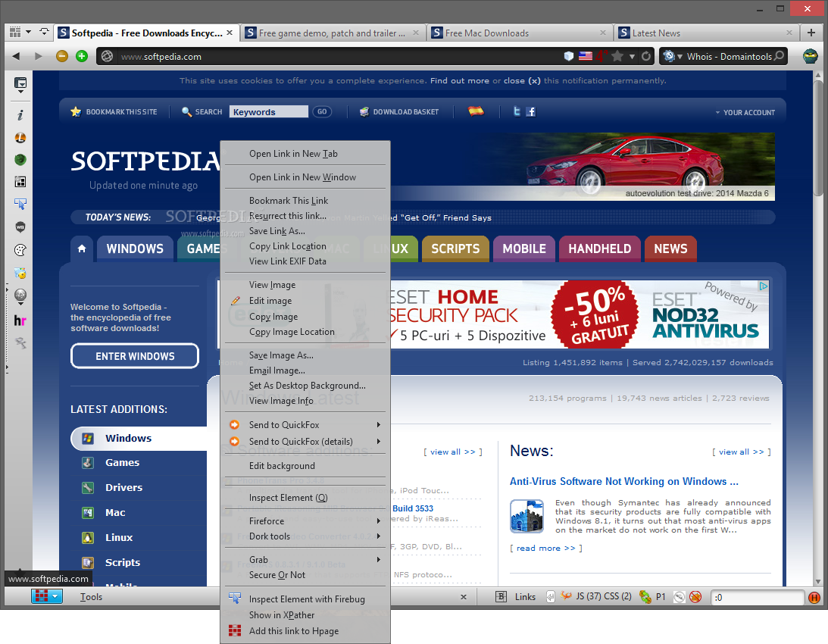Screen dimensions: 828x644
Task: Click the Spanish flag language icon
Action: click(476, 111)
